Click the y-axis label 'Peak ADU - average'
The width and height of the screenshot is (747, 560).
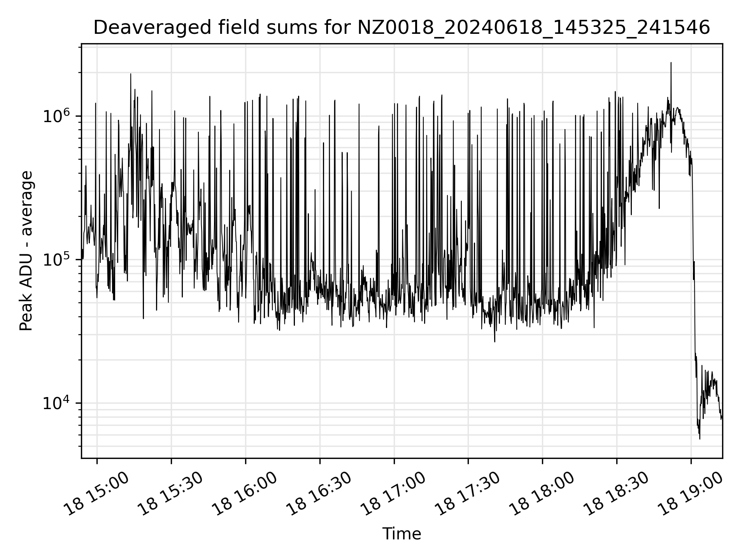point(26,251)
